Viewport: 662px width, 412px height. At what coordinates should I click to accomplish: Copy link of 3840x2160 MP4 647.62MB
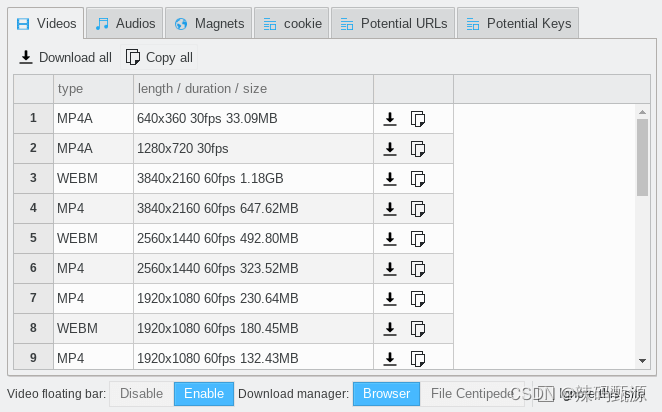click(418, 209)
